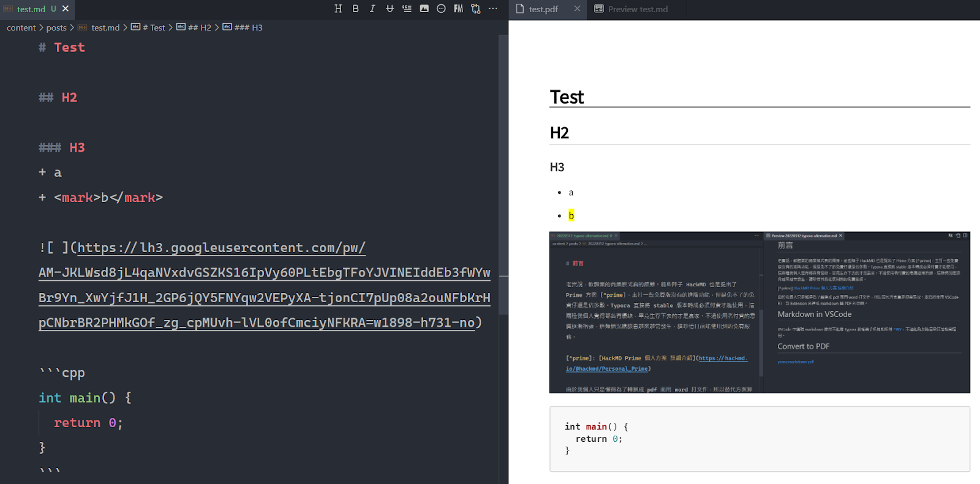Toggle bold formatting in editor toolbar

tap(355, 9)
